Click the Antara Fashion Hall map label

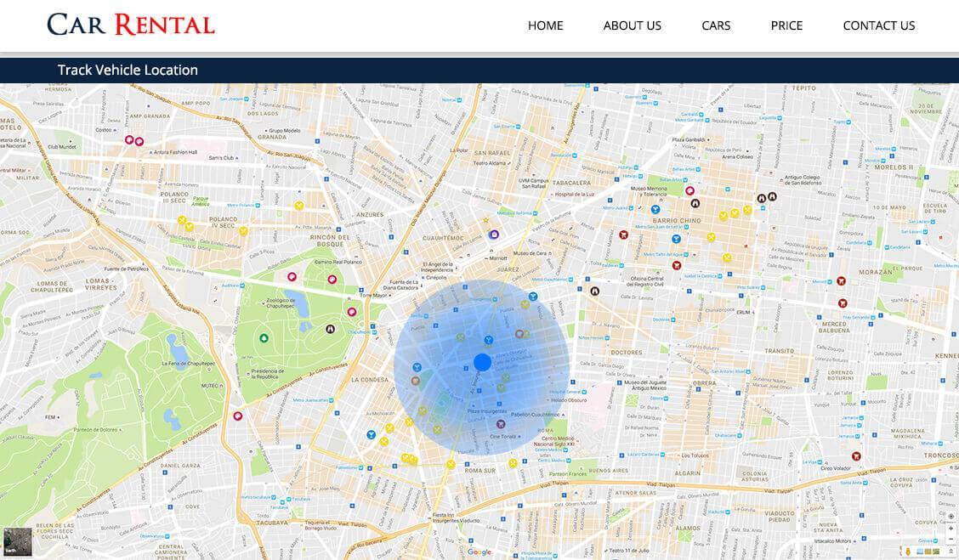(x=174, y=153)
